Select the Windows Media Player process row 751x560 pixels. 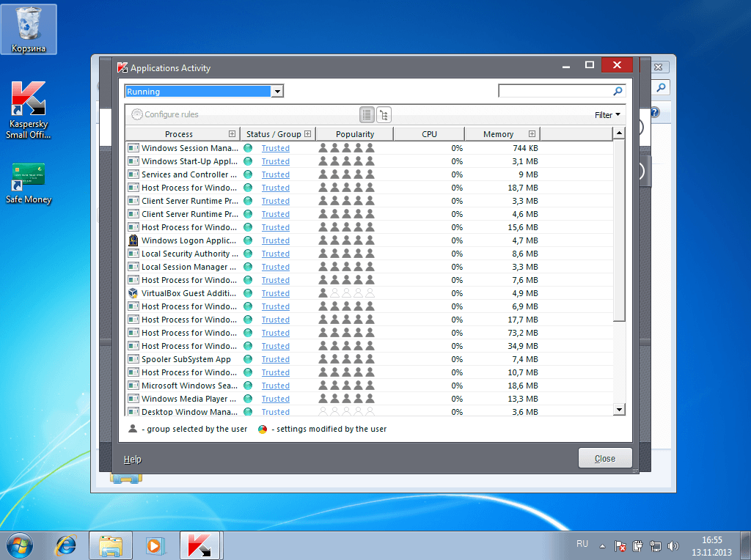coord(370,399)
